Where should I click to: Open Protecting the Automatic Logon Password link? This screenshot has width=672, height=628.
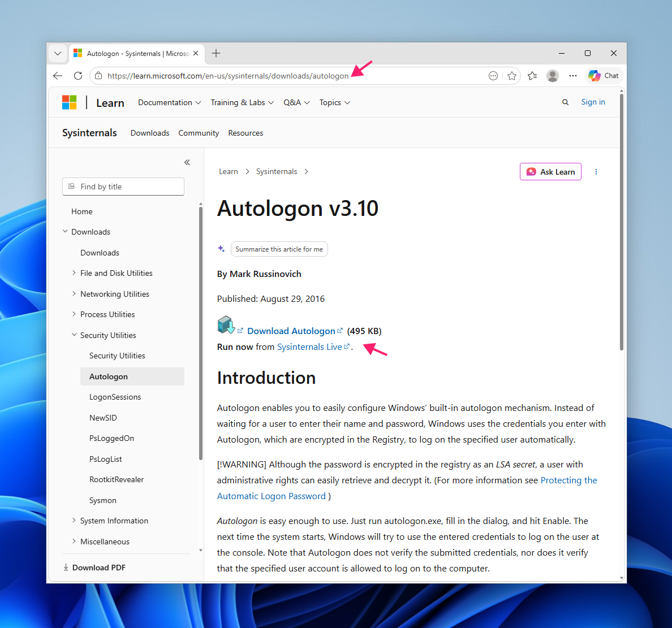(407, 488)
